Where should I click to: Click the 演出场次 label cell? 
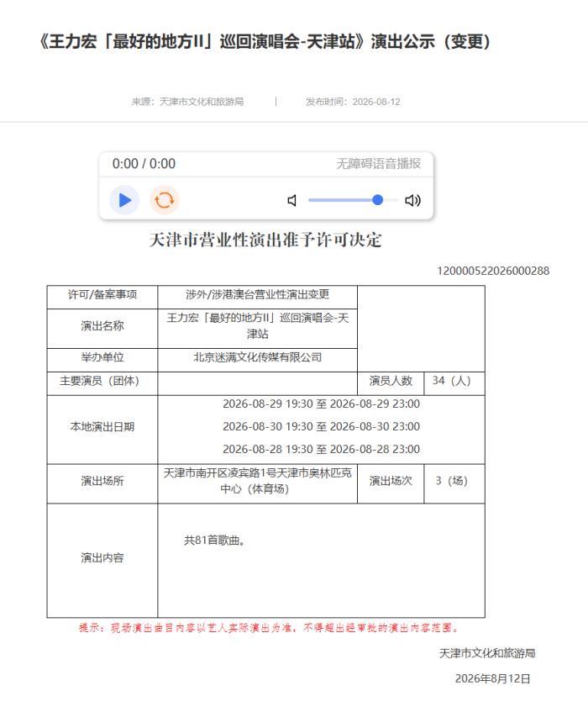pos(391,484)
